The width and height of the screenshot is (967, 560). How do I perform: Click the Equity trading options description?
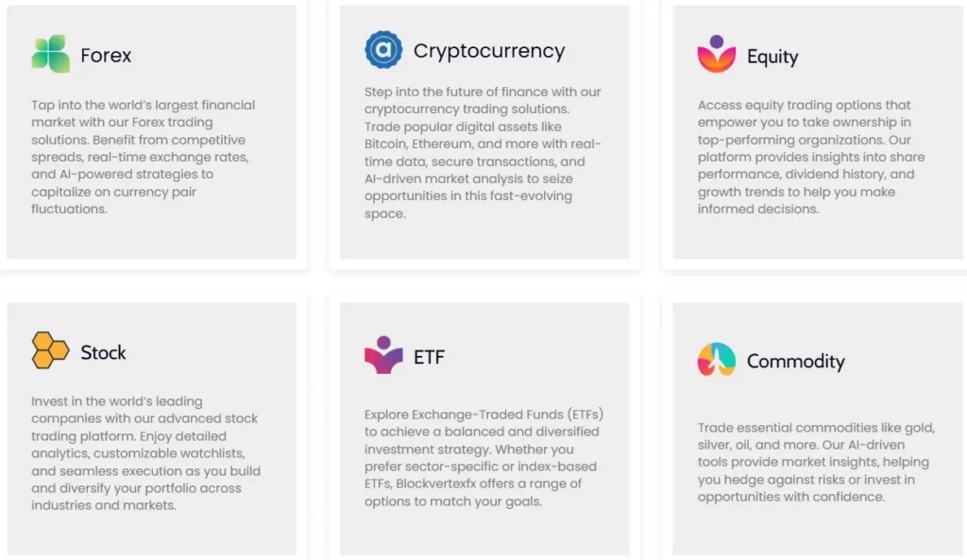tap(810, 157)
